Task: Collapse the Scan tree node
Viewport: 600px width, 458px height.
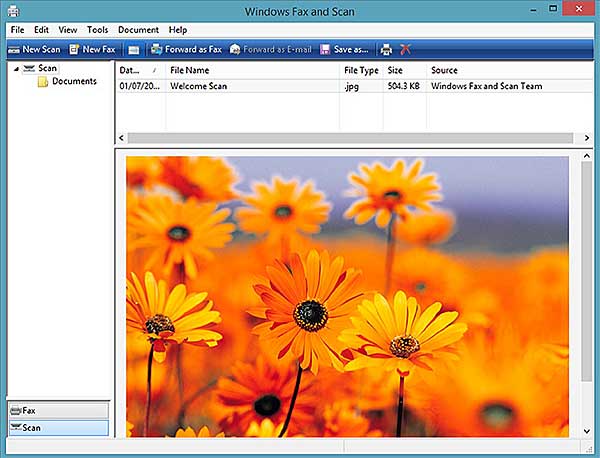Action: (14, 69)
